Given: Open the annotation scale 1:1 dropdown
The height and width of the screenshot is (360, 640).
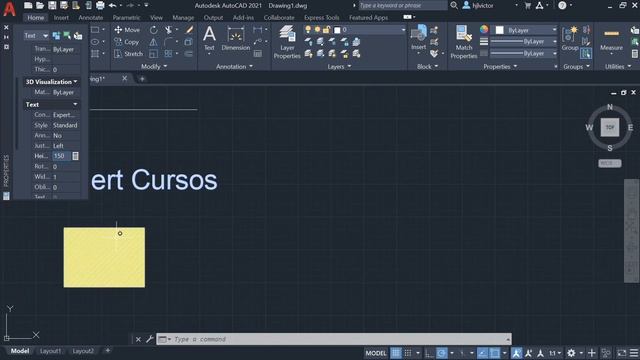Looking at the screenshot, I should click(x=555, y=353).
